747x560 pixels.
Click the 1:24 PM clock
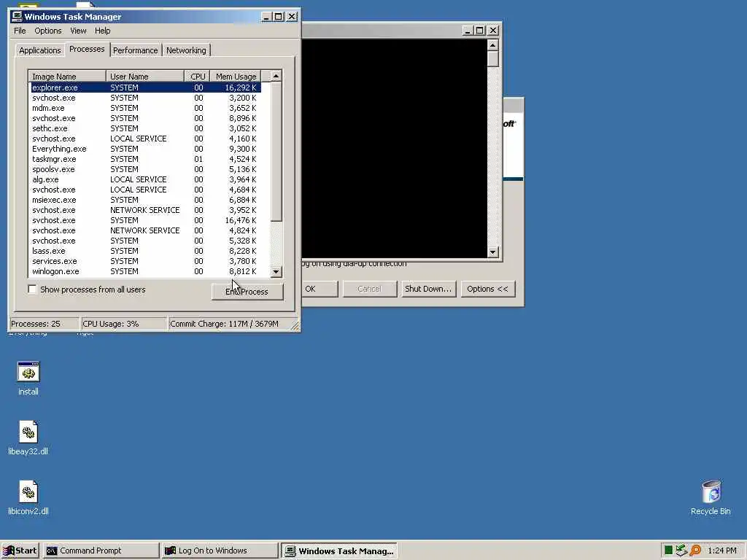722,551
